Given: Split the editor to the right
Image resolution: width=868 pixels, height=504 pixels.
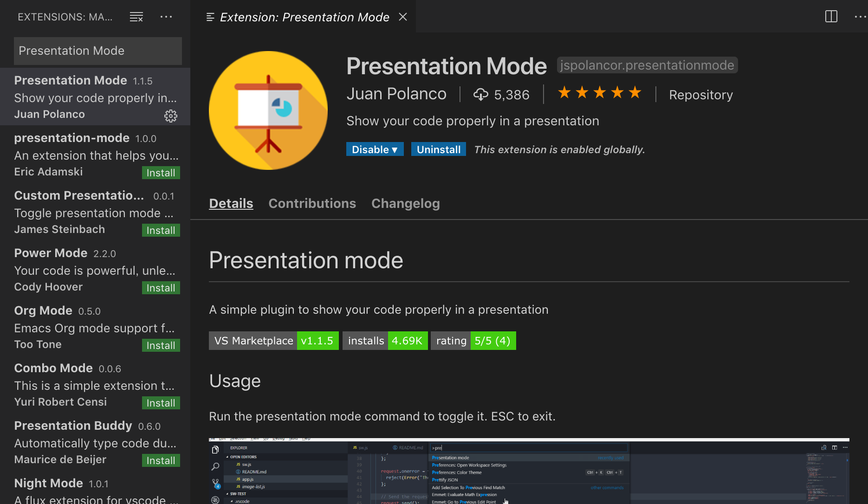Looking at the screenshot, I should pos(831,17).
